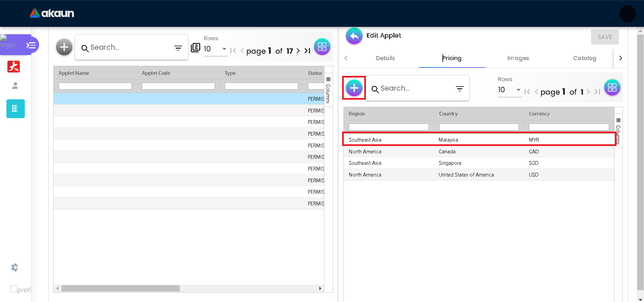
Task: Collapse the sidebar menu toggle
Action: tap(31, 45)
